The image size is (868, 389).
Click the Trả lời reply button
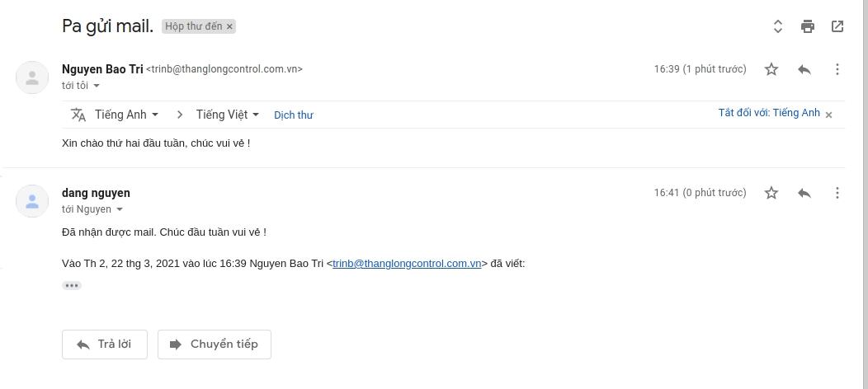[105, 344]
